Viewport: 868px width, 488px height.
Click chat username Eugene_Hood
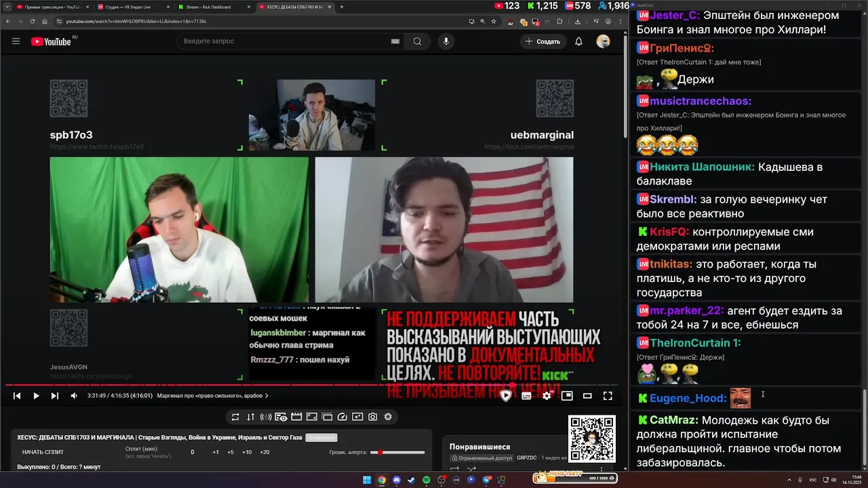point(688,399)
